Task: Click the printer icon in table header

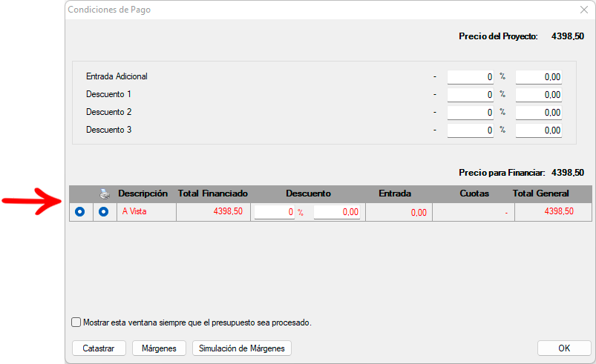Action: pyautogui.click(x=105, y=194)
